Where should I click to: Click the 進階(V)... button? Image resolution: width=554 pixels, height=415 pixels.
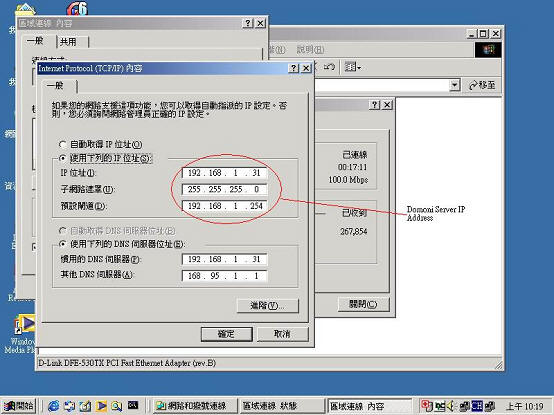[267, 306]
